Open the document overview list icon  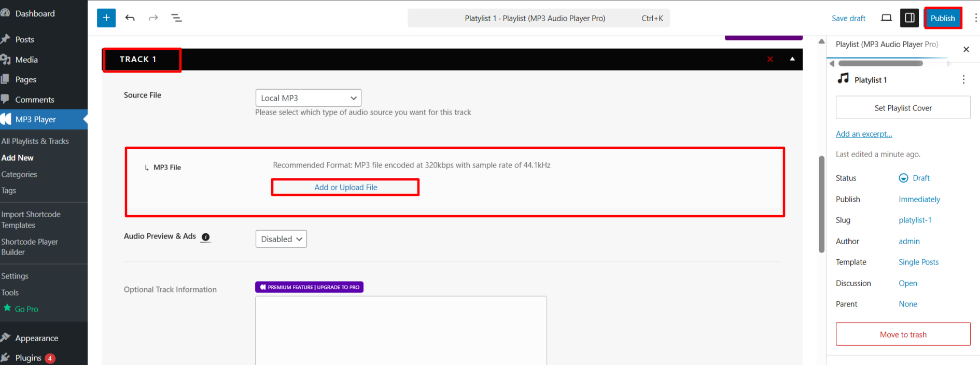pos(176,18)
